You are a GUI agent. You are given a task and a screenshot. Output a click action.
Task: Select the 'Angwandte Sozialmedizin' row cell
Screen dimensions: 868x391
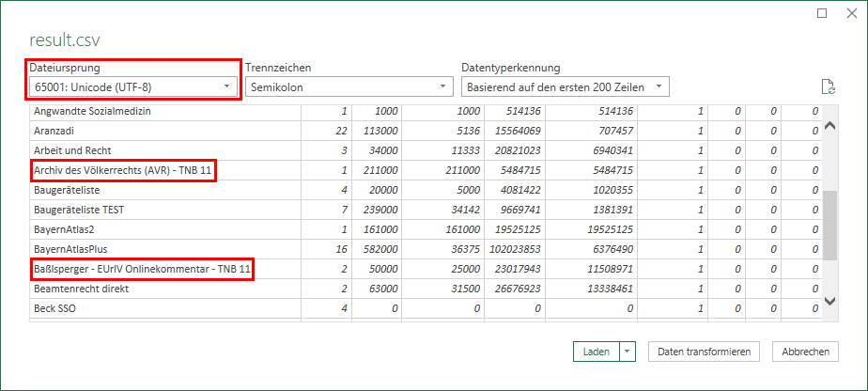pyautogui.click(x=165, y=111)
